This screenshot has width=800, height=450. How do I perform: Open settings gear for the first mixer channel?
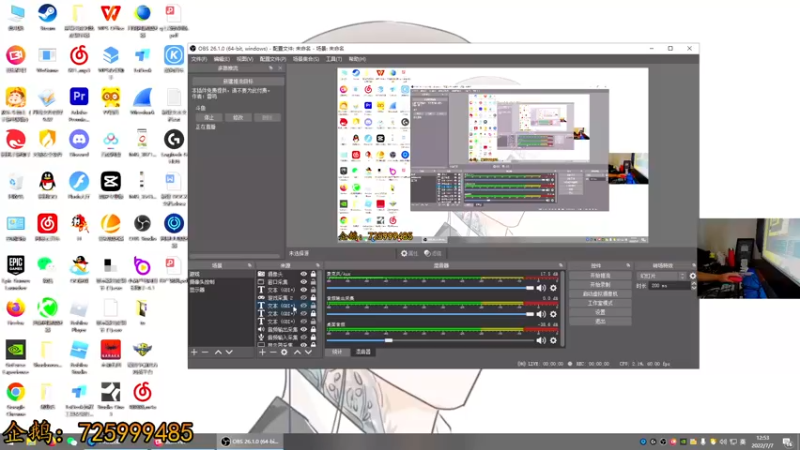553,288
